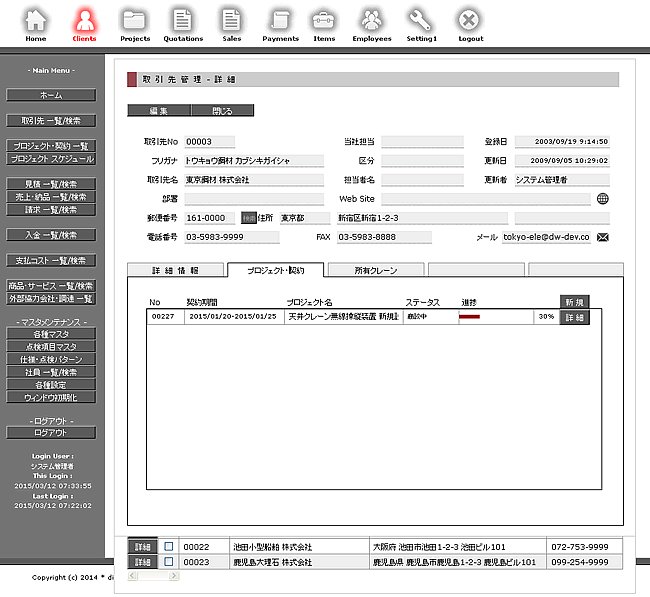This screenshot has width=650, height=597.
Task: Click the empty Web Site field
Action: pos(485,199)
